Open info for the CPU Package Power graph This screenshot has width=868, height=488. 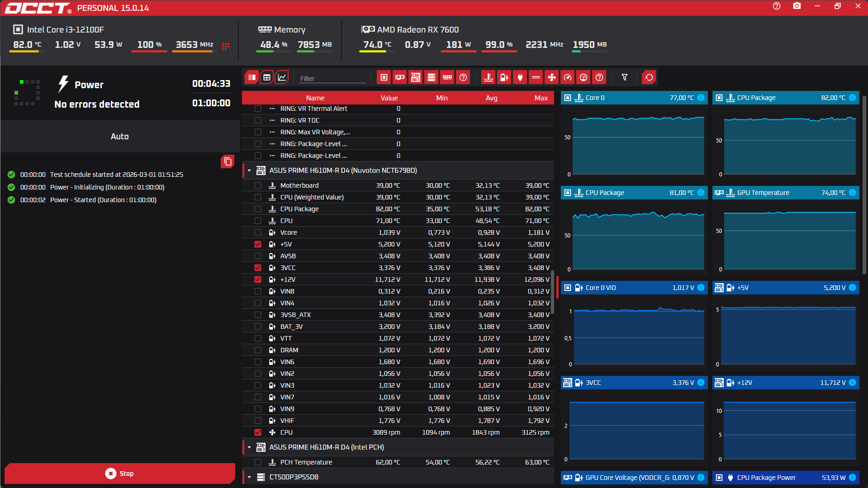pos(852,478)
